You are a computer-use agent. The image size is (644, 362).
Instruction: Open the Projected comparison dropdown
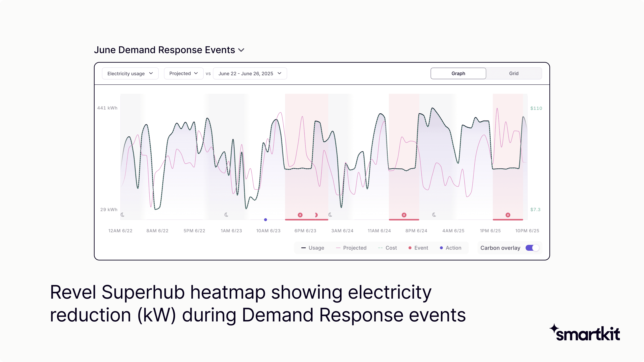[x=183, y=73]
